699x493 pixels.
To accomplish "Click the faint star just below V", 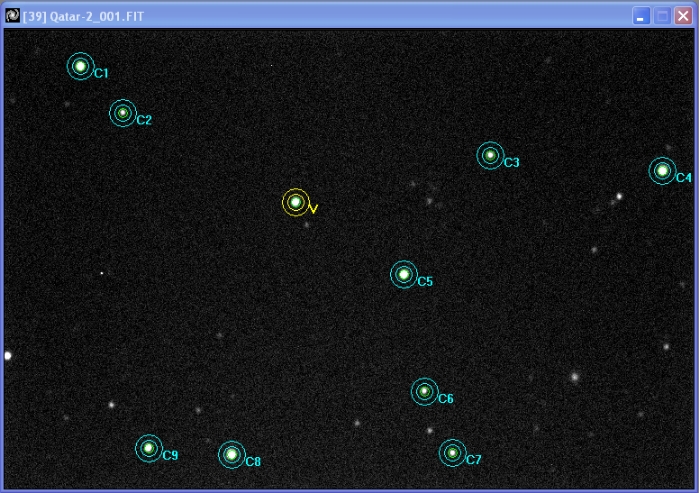I will pyautogui.click(x=307, y=225).
